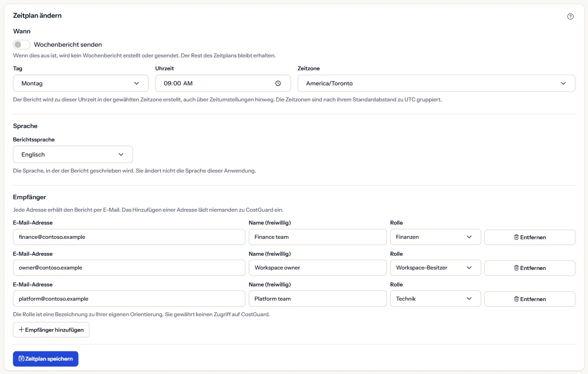
Task: Open the Rolle dropdown showing Workspace-Besitzer
Action: [436, 268]
